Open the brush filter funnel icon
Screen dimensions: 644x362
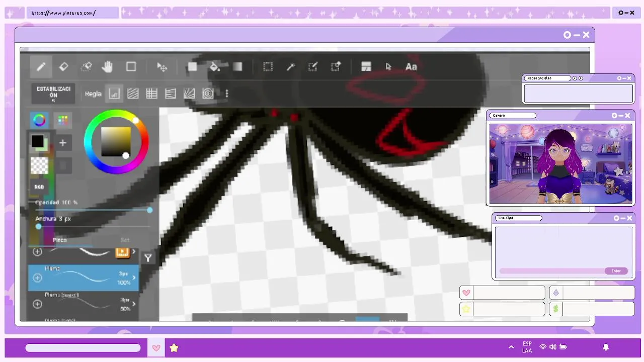coord(148,258)
